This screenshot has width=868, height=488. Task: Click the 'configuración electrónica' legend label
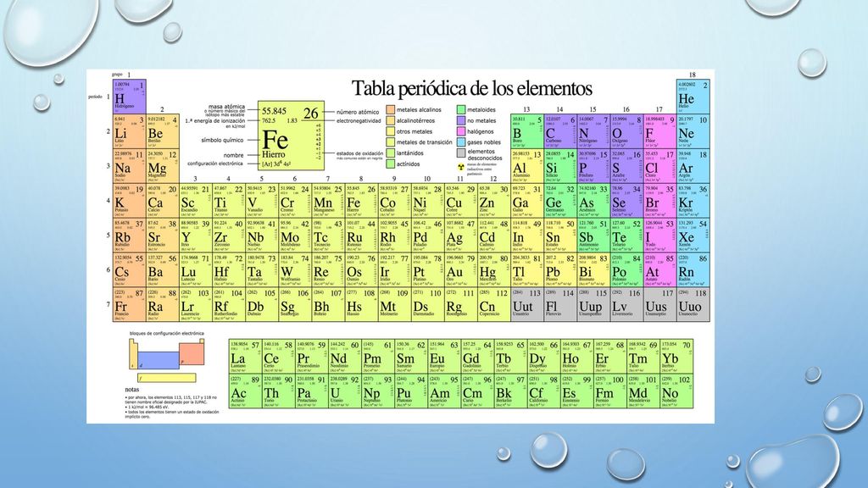215,164
